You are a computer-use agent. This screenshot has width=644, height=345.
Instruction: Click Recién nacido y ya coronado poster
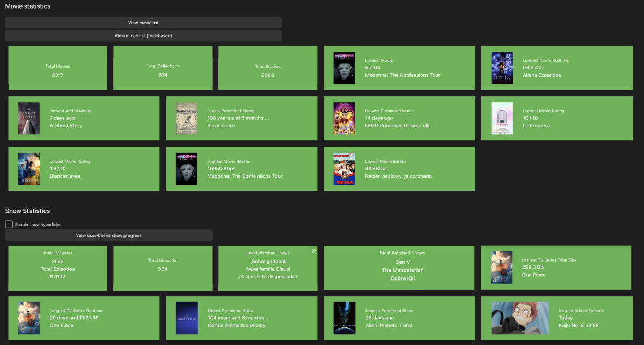coord(344,169)
